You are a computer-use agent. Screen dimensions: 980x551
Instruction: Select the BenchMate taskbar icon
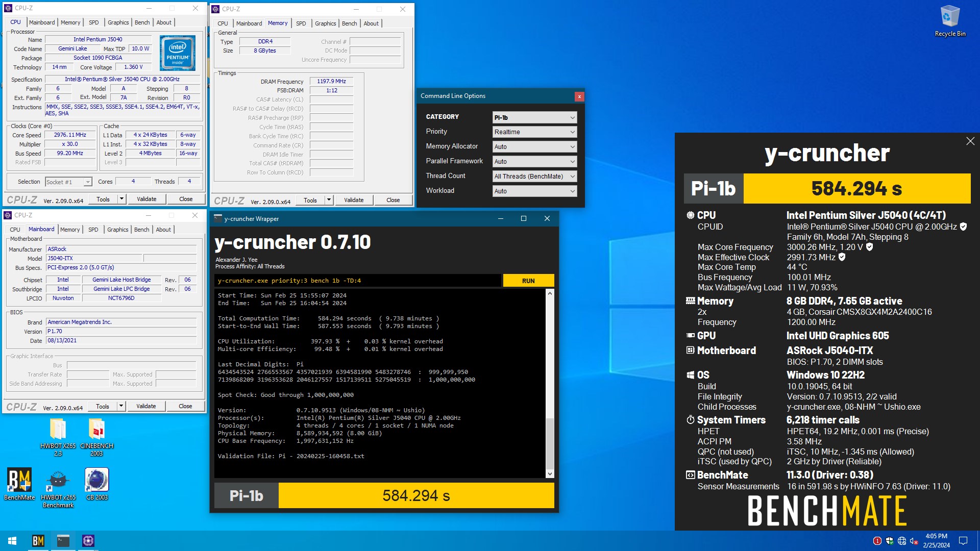38,541
